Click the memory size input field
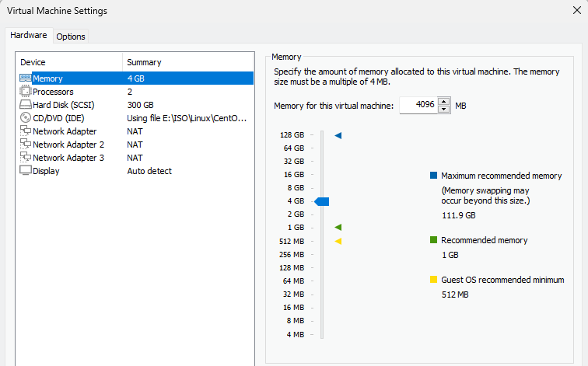This screenshot has height=366, width=588. pos(418,105)
